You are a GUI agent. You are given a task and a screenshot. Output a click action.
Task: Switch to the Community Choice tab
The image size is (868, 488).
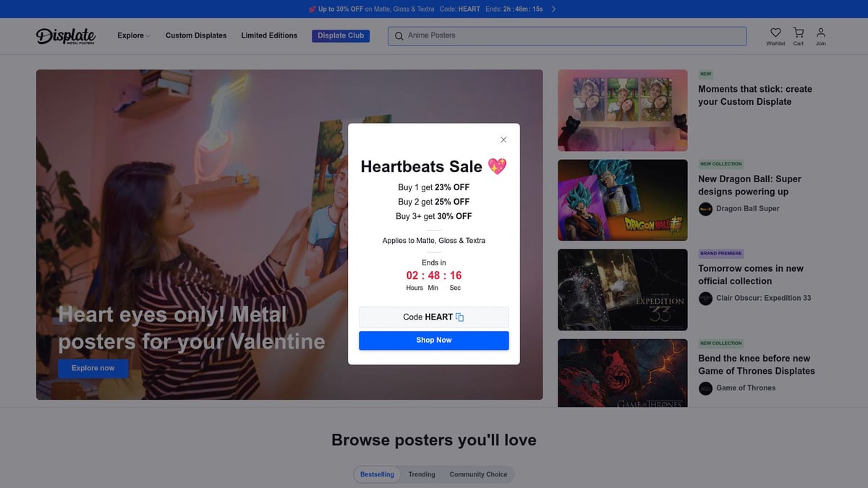pos(478,474)
